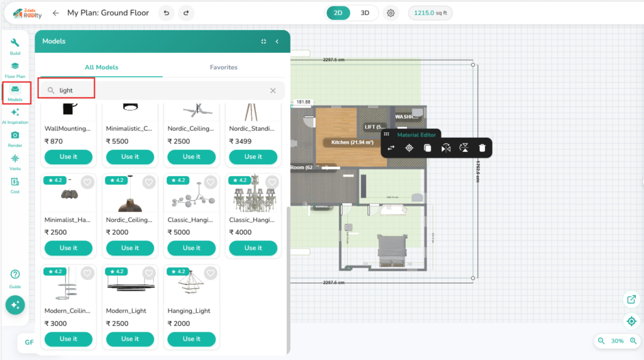This screenshot has width=644, height=360.
Task: Toggle heart on Hanging_Light model
Action: pyautogui.click(x=211, y=273)
